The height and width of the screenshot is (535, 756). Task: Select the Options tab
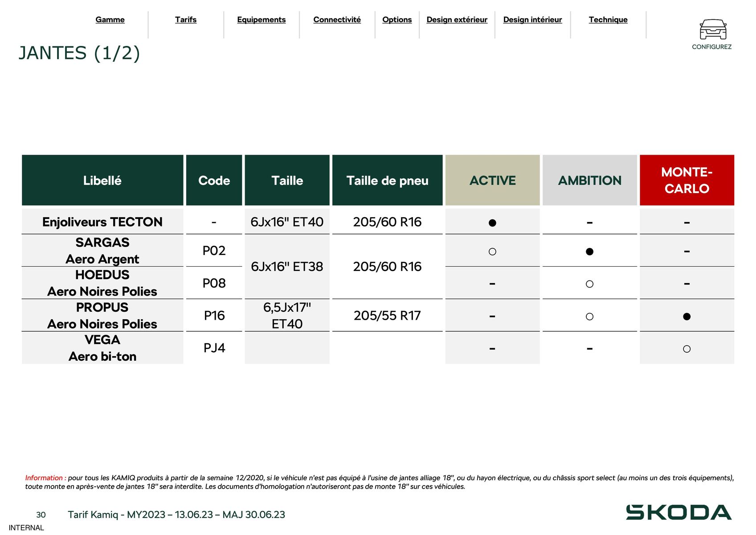click(397, 20)
